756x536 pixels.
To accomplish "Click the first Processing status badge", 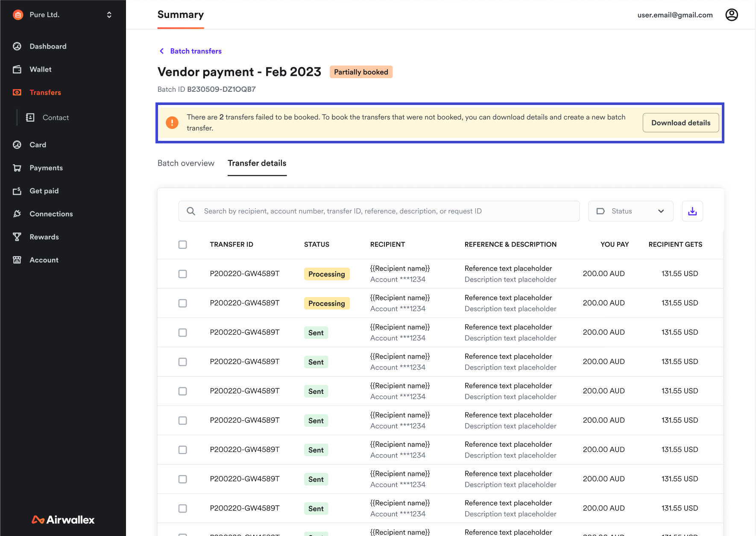I will click(x=327, y=274).
